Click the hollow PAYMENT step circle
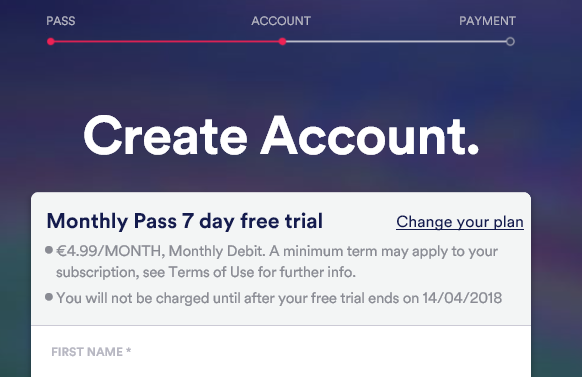The image size is (582, 377). (510, 42)
